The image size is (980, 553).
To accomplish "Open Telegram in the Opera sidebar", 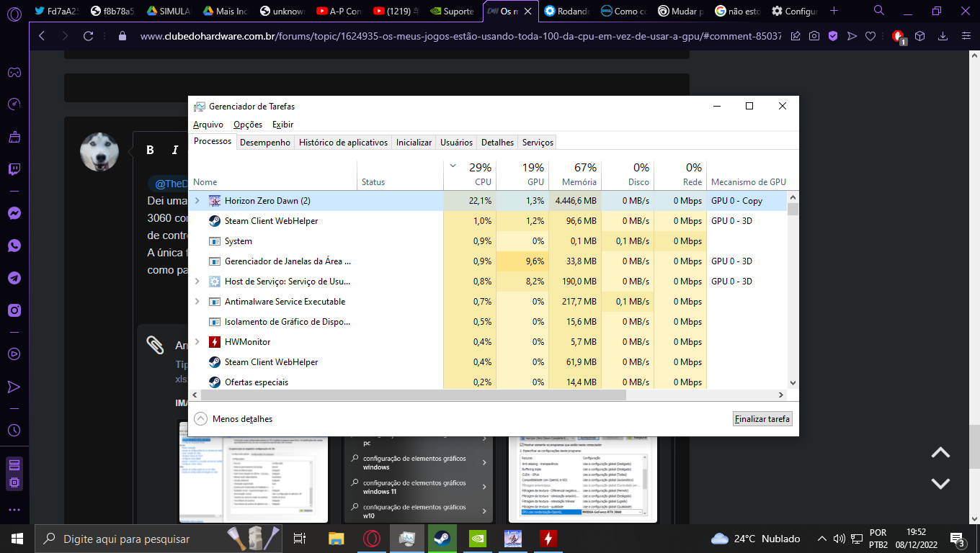I will pyautogui.click(x=14, y=278).
